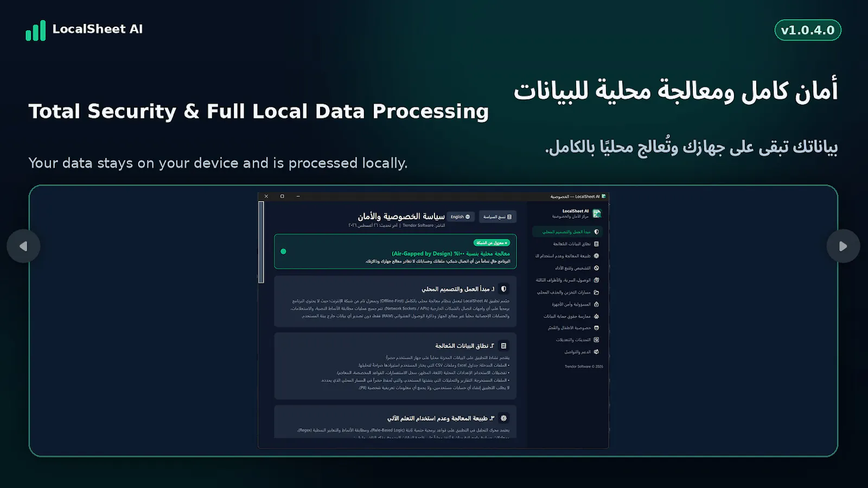
Task: Open sidebar item التحديثات والتعديلات
Action: point(567,340)
